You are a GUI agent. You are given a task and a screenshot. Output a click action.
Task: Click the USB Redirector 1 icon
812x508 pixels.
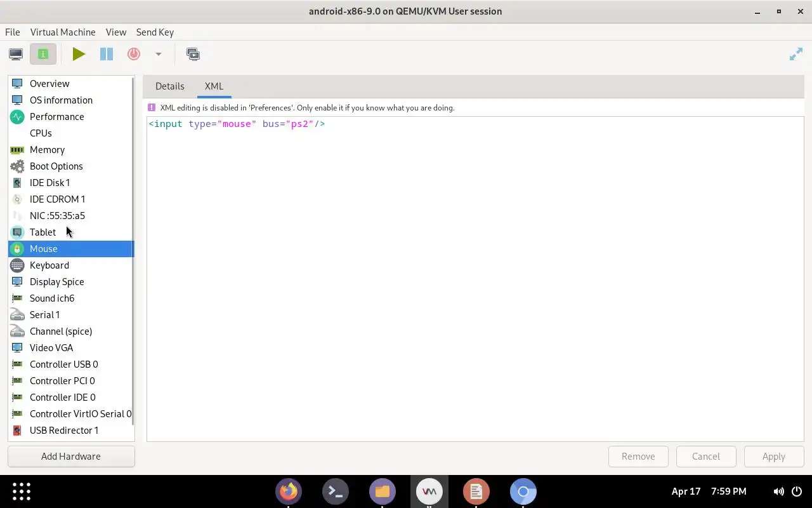coord(17,431)
